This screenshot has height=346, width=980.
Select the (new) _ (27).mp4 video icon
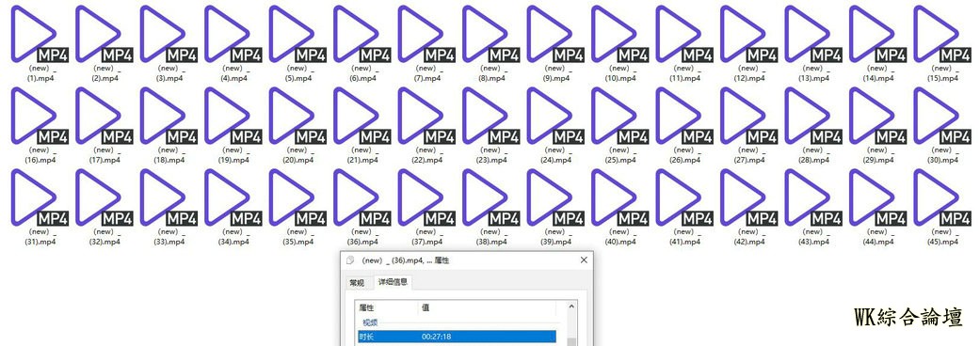[x=748, y=116]
